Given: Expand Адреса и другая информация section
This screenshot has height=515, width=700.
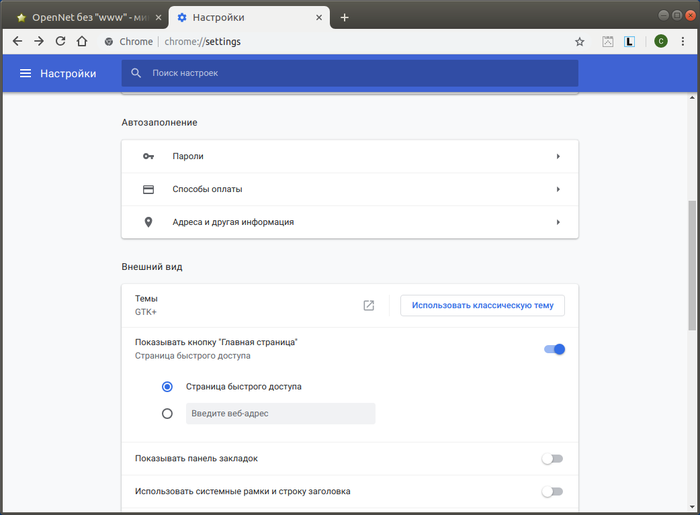Looking at the screenshot, I should pyautogui.click(x=350, y=222).
